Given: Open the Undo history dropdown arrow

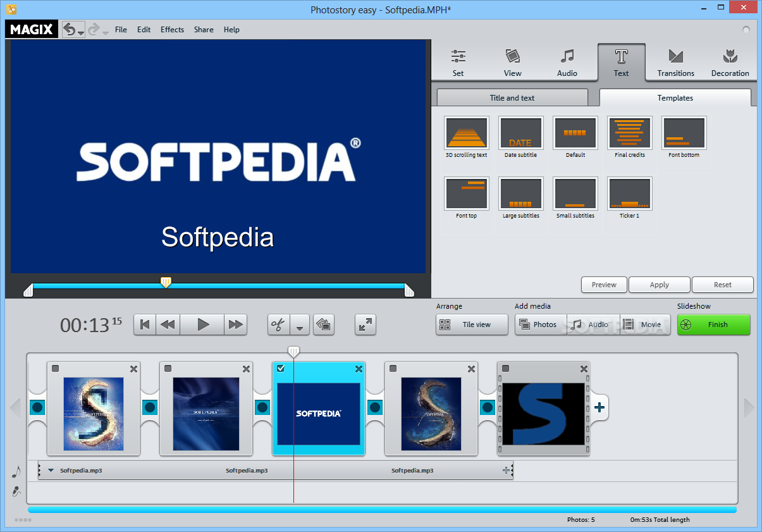Looking at the screenshot, I should coord(81,32).
